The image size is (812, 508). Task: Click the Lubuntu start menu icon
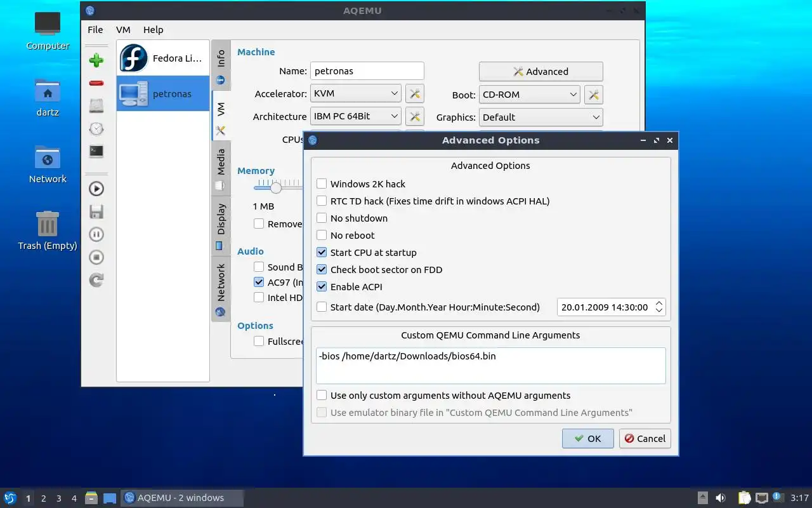10,498
